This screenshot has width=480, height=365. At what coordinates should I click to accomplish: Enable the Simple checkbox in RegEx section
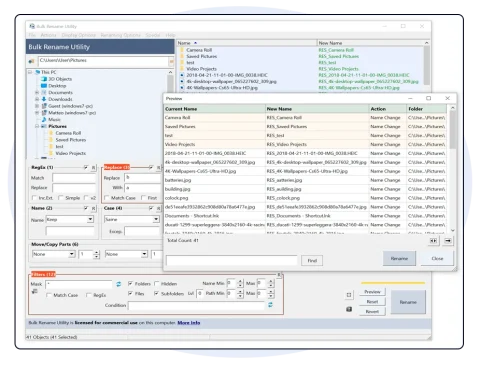tap(61, 198)
